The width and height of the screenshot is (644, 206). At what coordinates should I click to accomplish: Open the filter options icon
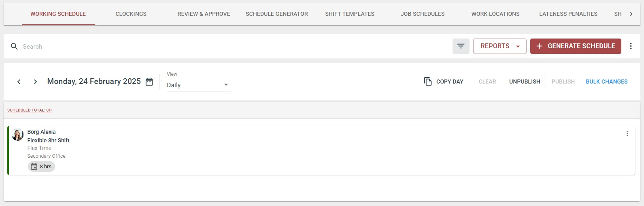coord(461,46)
